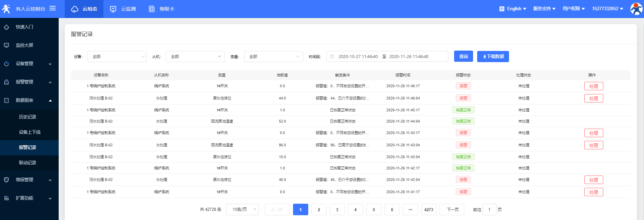Change the 10条/页 page size dropdown

242,209
